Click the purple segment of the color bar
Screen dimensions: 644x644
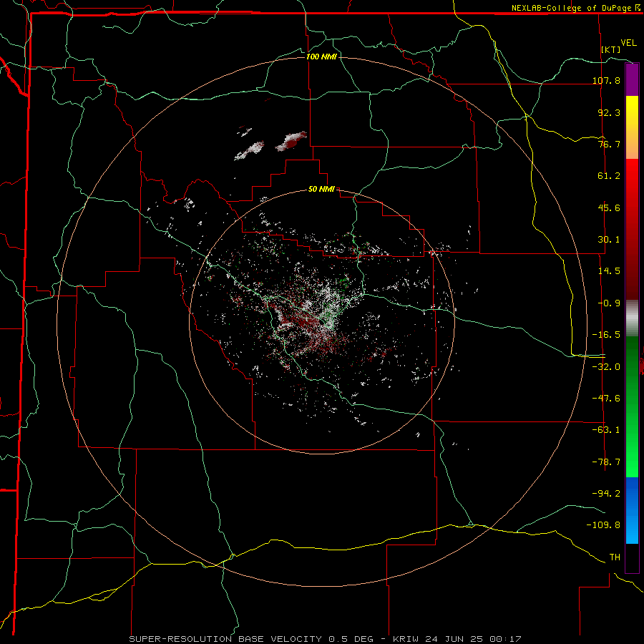632,80
